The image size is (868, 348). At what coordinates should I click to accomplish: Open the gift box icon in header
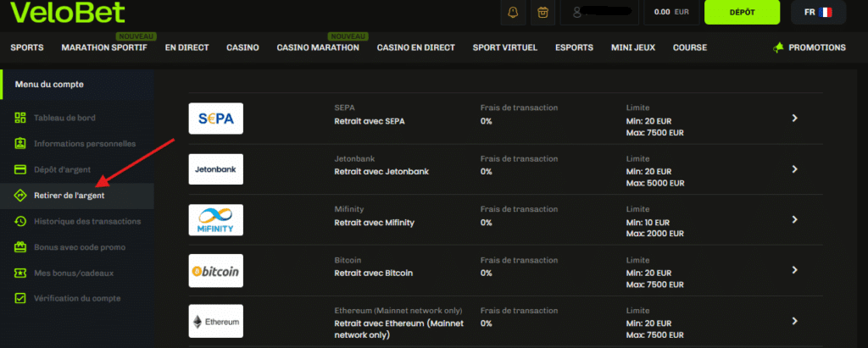(x=542, y=13)
